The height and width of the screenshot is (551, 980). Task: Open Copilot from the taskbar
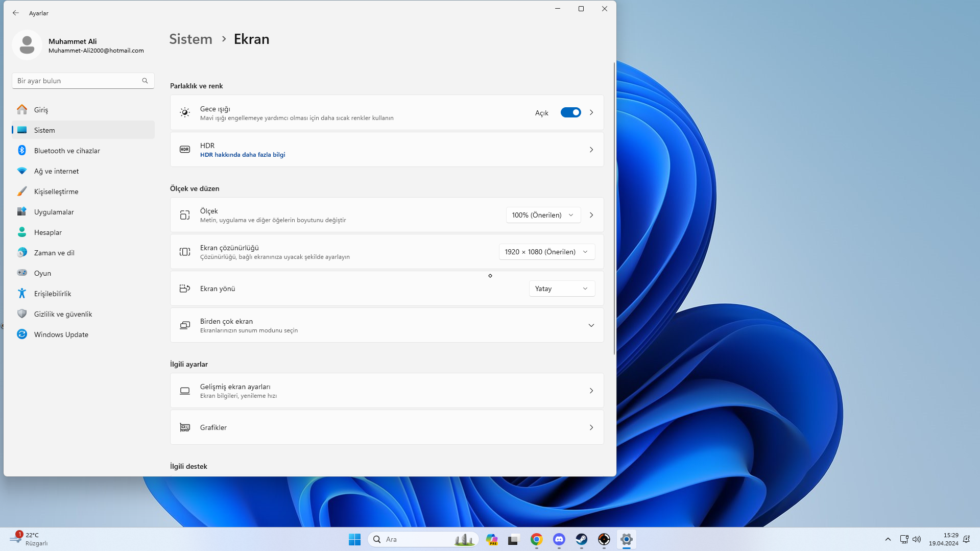(492, 539)
